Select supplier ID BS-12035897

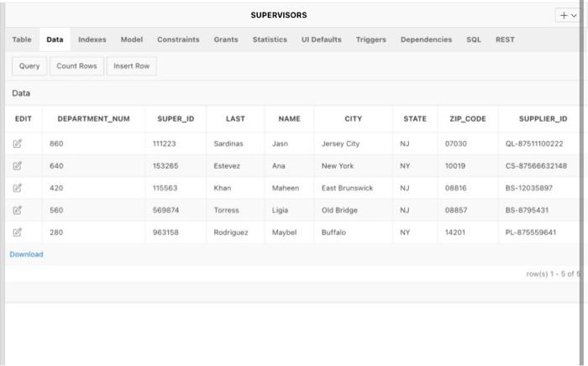(x=529, y=188)
